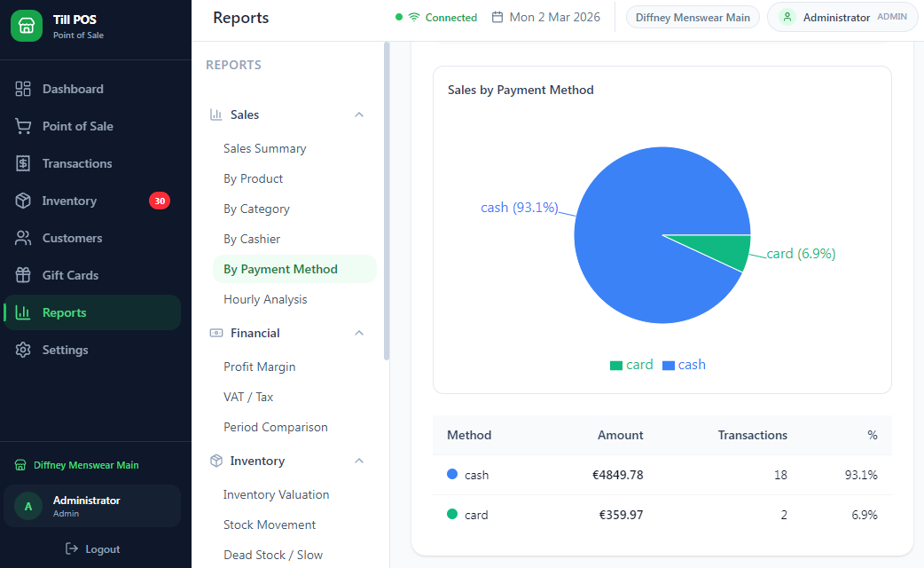Click the Logout button

coord(92,548)
